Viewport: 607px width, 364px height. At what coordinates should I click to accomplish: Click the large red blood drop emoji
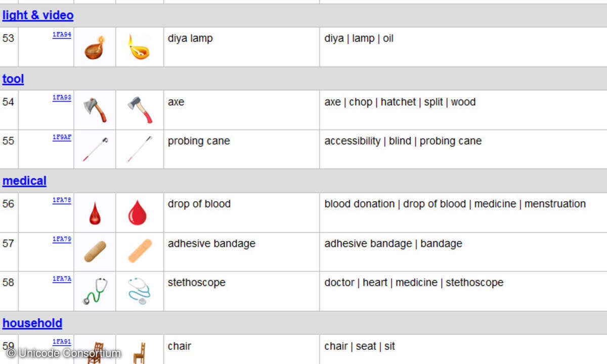(x=137, y=212)
